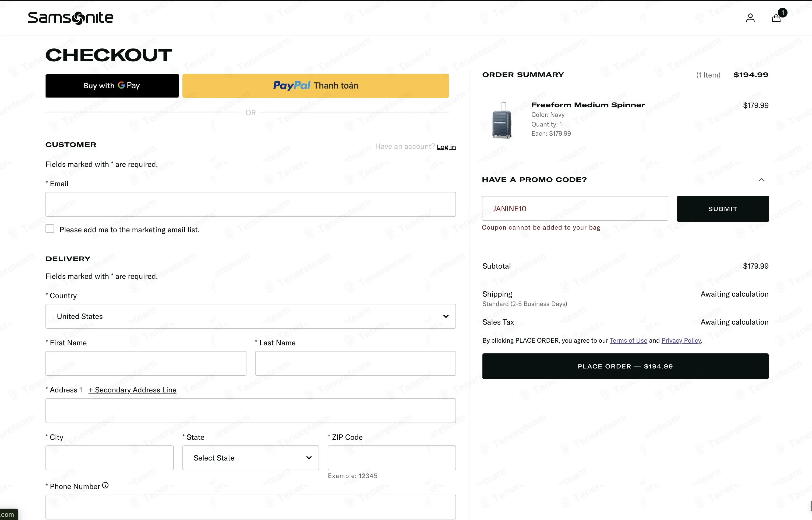Click the Place Order button
Viewport: 812px width, 520px height.
tap(625, 366)
